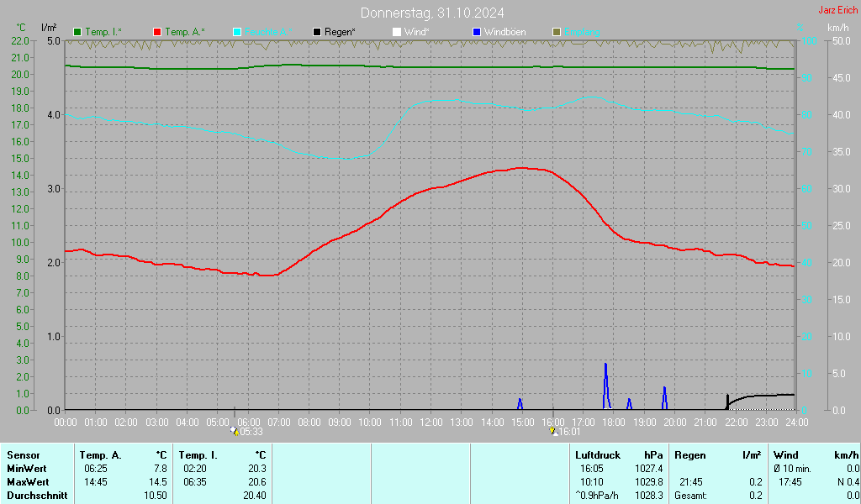Click the '05:33' sunrise time label
Viewport: 861px width, 504px height.
[251, 432]
